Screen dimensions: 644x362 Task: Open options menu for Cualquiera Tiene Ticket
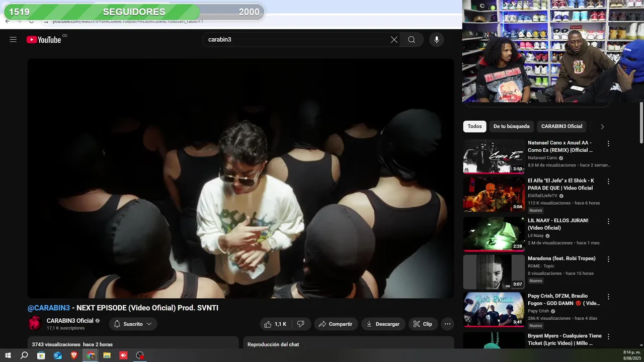click(608, 337)
